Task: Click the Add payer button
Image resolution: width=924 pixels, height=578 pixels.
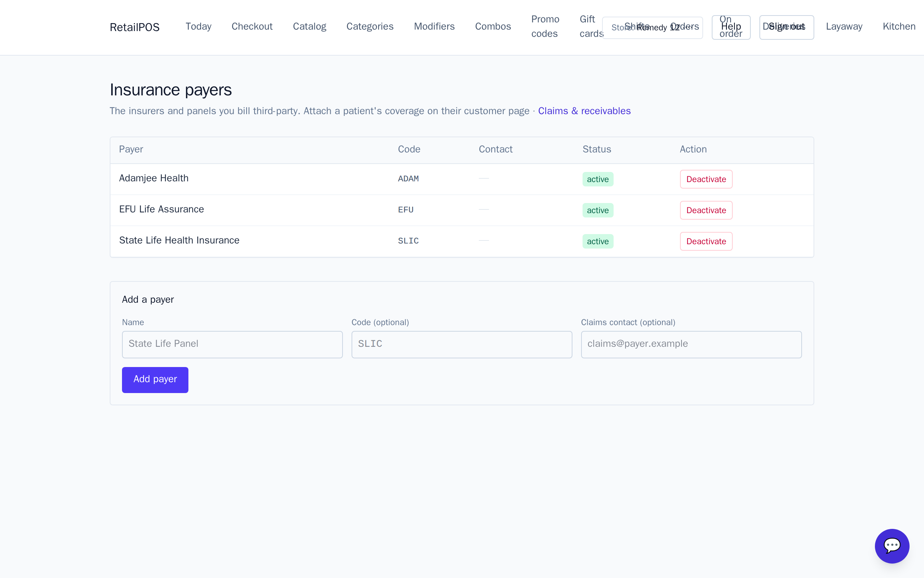Action: coord(155,380)
